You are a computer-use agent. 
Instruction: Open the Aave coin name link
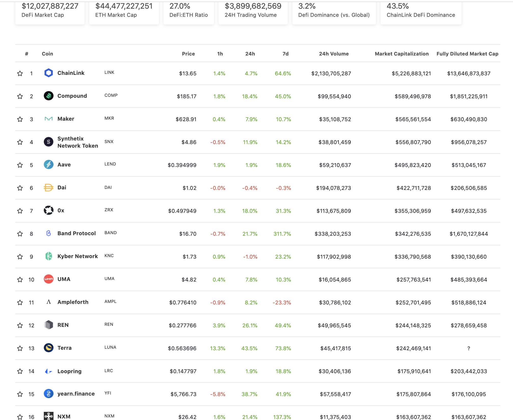tap(64, 165)
